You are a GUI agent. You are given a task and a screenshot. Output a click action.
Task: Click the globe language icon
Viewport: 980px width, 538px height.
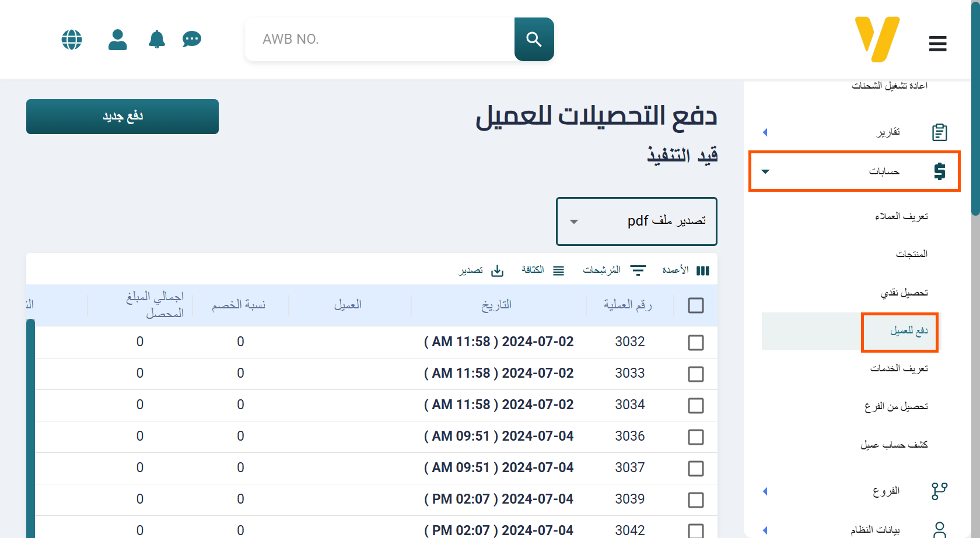(72, 40)
